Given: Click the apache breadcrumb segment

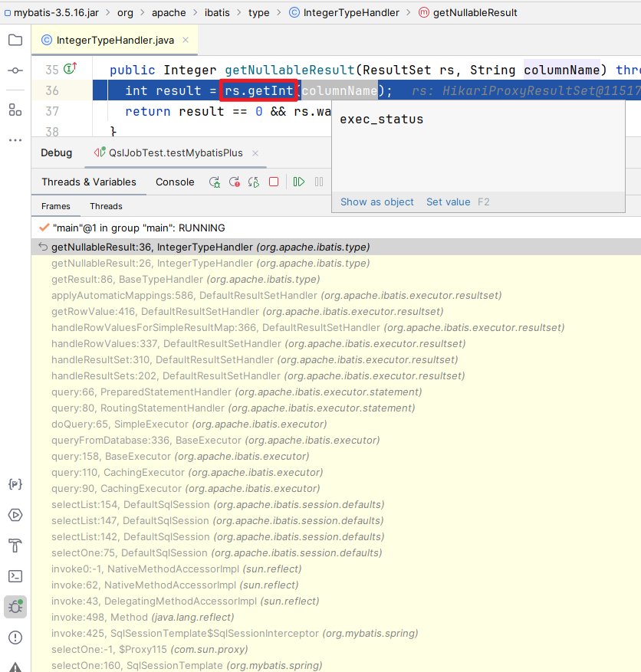Looking at the screenshot, I should pyautogui.click(x=169, y=13).
